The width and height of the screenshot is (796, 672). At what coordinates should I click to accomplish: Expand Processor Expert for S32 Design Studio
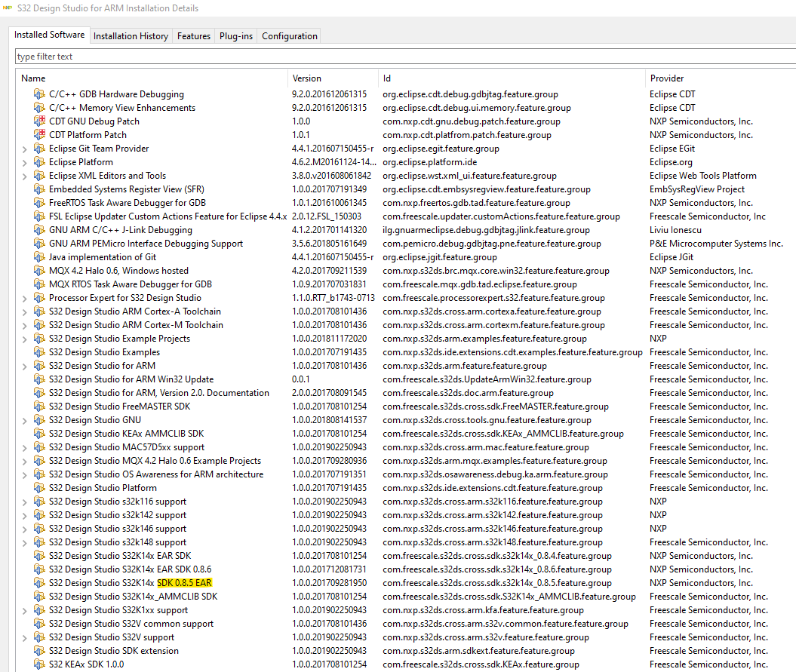[x=23, y=297]
